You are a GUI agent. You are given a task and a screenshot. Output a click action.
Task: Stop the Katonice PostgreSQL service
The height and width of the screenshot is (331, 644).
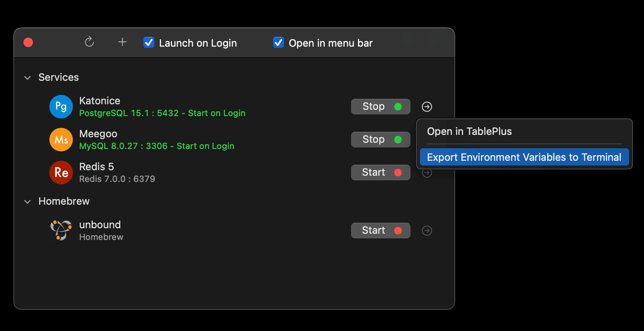(x=381, y=107)
